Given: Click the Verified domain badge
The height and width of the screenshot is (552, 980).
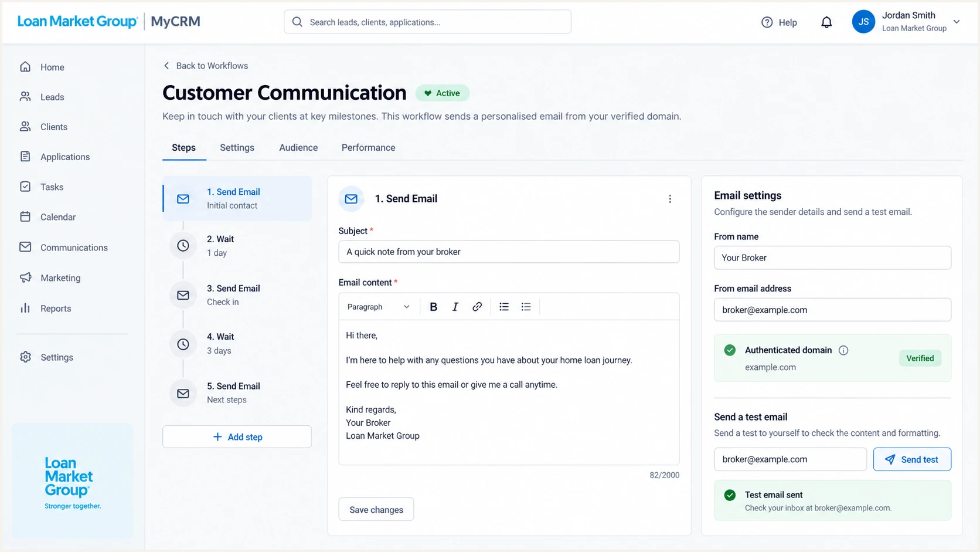Looking at the screenshot, I should pyautogui.click(x=920, y=358).
